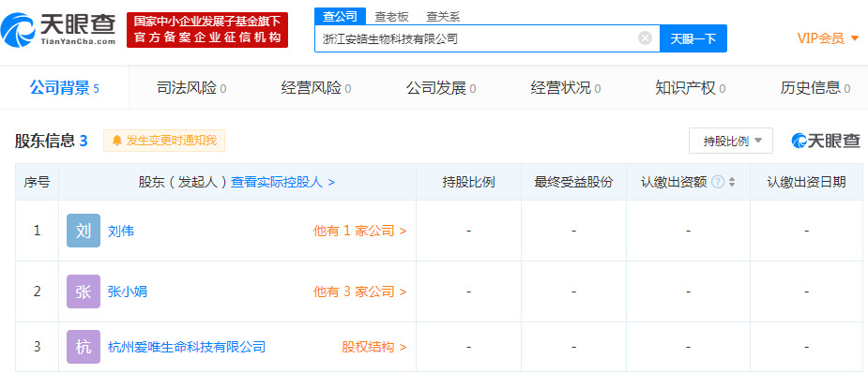
Task: Click row number 3 cell
Action: (x=38, y=347)
